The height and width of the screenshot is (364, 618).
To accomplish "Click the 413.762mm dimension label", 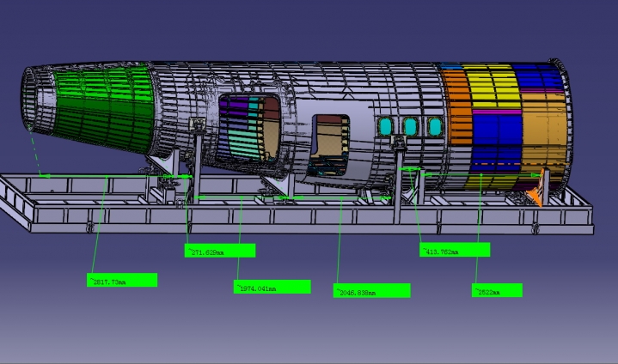I will [454, 251].
